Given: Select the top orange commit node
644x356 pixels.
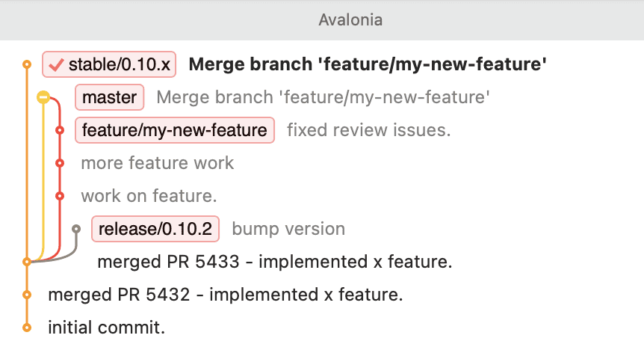Looking at the screenshot, I should 27,65.
